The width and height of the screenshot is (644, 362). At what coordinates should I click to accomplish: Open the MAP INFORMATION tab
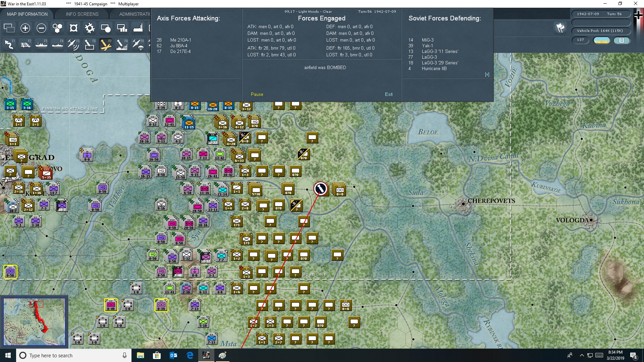(27, 14)
